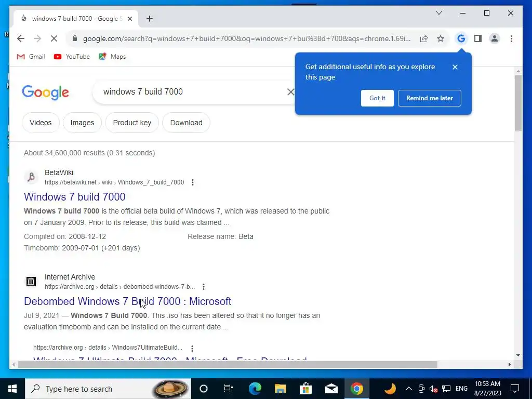532x399 pixels.
Task: Click Remind me later button
Action: click(430, 98)
